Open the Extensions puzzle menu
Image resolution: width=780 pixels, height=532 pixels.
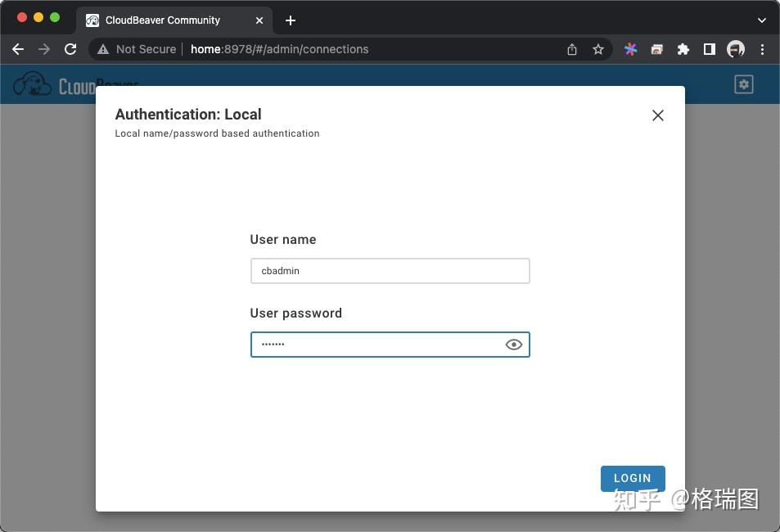click(683, 49)
